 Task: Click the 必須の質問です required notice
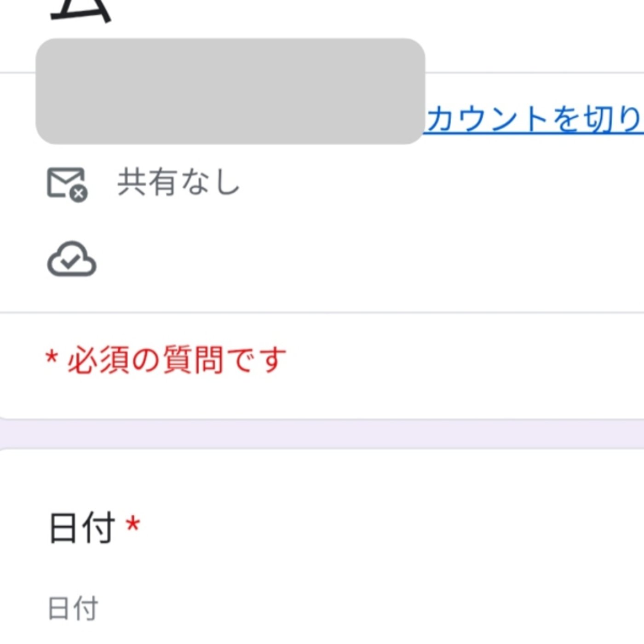click(x=177, y=360)
